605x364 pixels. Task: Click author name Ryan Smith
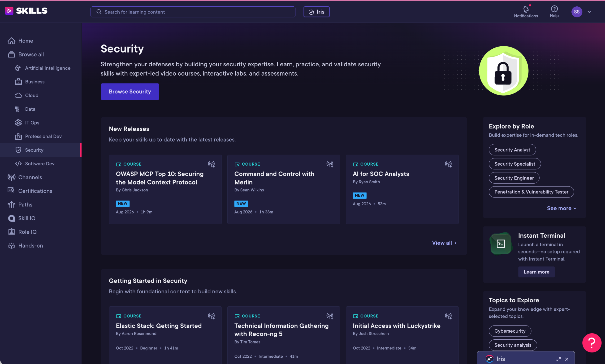[x=369, y=182]
